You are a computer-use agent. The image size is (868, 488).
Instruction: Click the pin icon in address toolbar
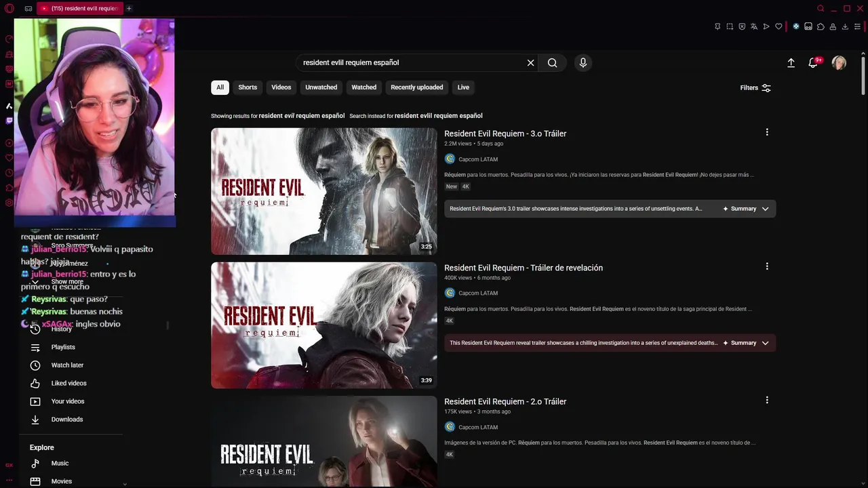(x=717, y=26)
